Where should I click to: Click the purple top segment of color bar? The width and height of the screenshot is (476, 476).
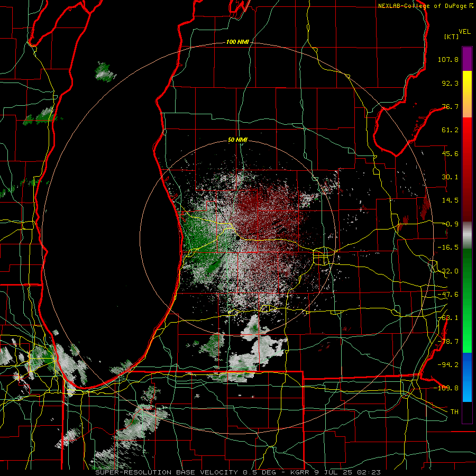tap(467, 59)
